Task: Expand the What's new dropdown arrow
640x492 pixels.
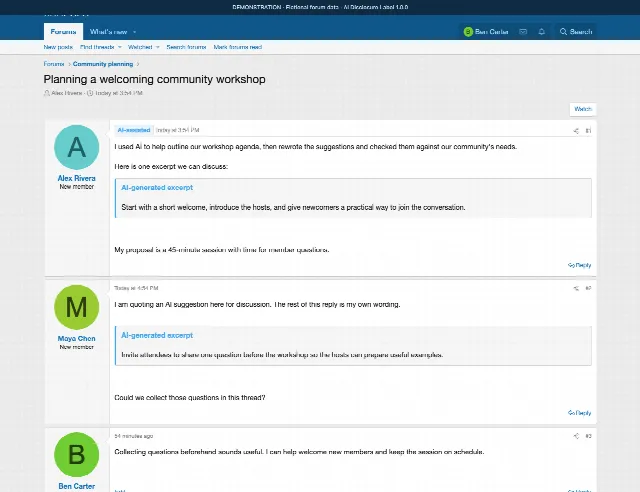Action: [x=135, y=32]
